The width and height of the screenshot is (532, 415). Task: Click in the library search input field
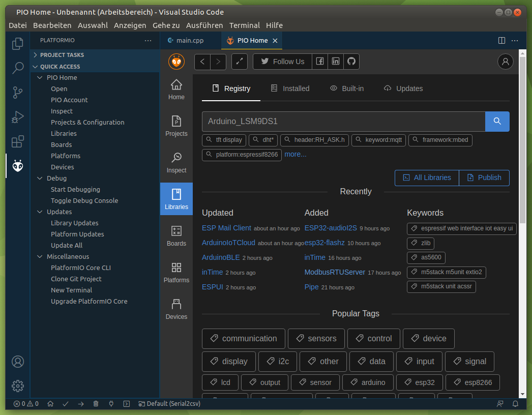(x=343, y=121)
